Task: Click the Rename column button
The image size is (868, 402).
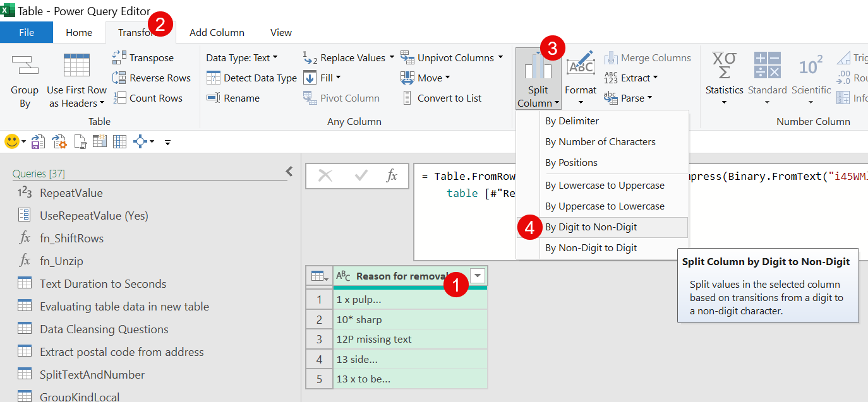Action: pos(233,98)
